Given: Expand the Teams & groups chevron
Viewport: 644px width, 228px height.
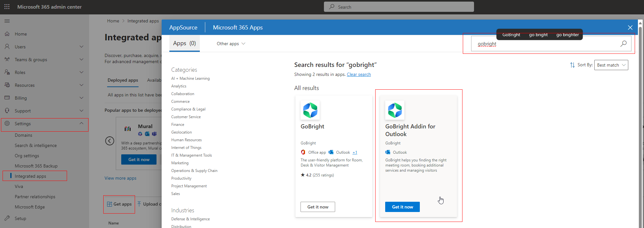Looking at the screenshot, I should click(x=81, y=59).
